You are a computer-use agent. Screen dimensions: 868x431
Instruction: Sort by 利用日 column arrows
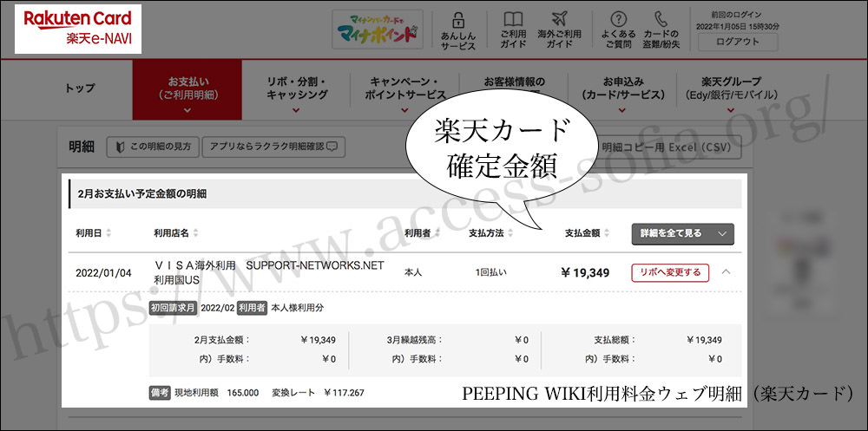(108, 233)
